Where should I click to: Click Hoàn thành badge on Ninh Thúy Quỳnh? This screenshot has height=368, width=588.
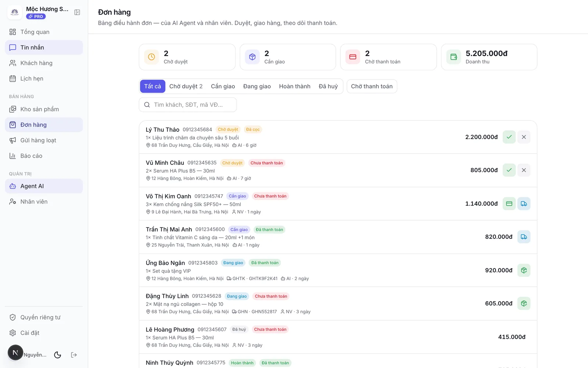242,363
